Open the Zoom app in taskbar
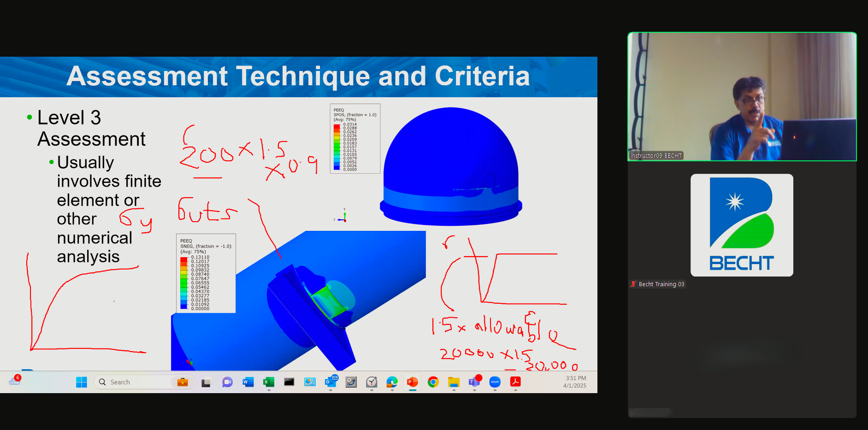Viewport: 868px width, 430px height. pos(495,382)
